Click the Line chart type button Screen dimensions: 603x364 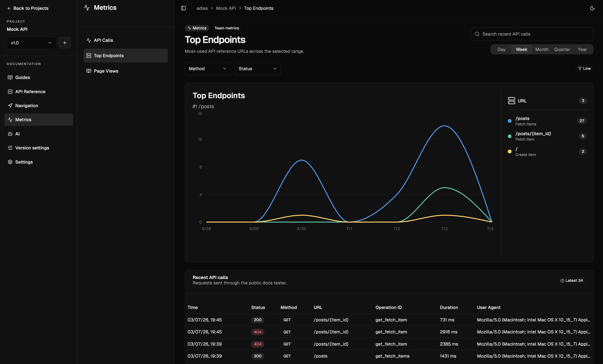point(584,69)
